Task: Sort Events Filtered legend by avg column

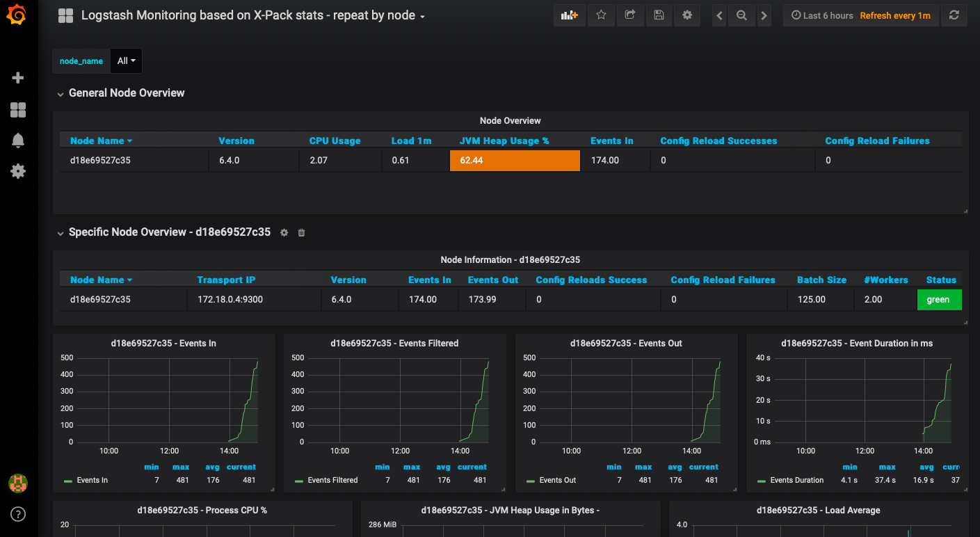Action: (444, 467)
